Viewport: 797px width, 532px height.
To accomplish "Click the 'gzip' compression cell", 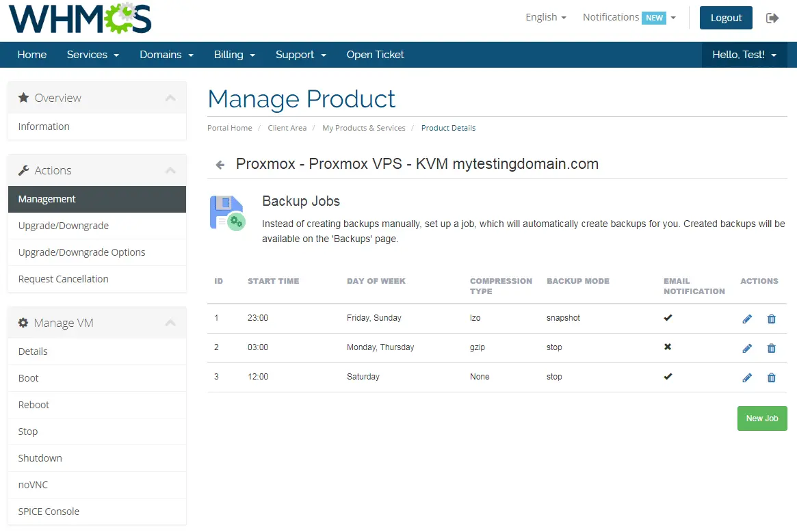I will pos(478,347).
